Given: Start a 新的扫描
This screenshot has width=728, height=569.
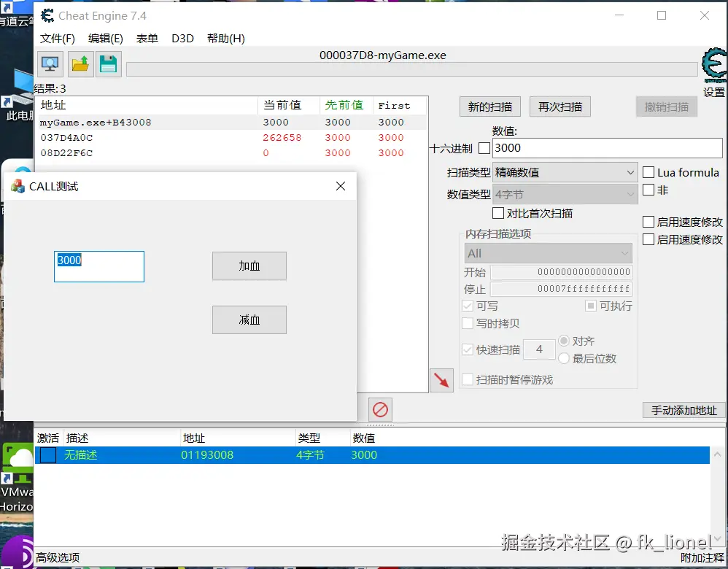Looking at the screenshot, I should click(489, 107).
